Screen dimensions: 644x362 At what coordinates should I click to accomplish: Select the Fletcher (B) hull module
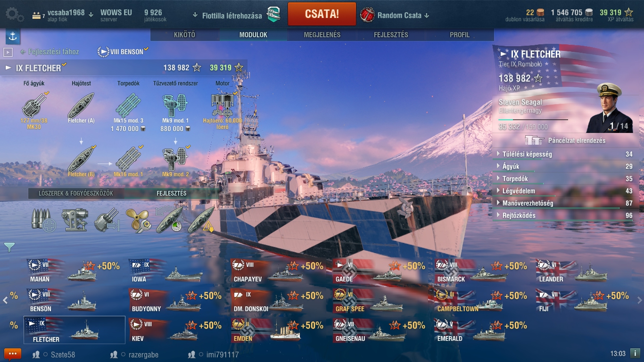[81, 159]
